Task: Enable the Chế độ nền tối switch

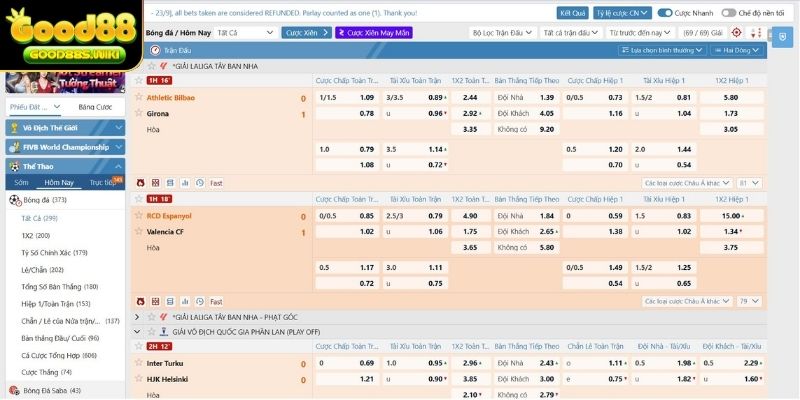Action: point(731,14)
